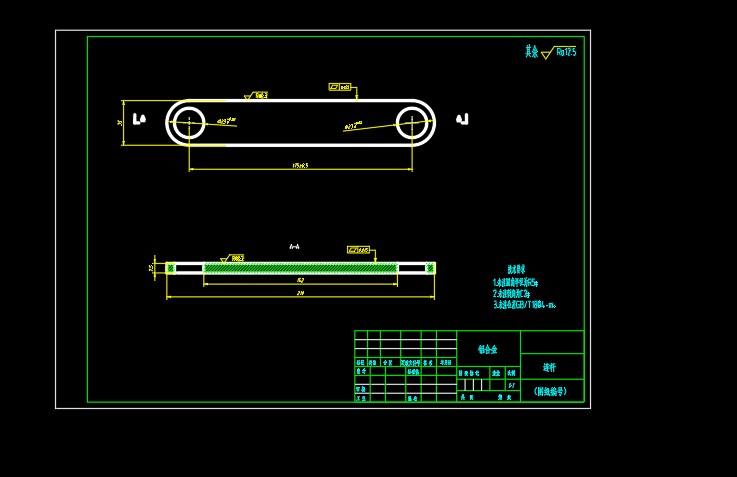The width and height of the screenshot is (737, 477).
Task: Select the roughness symbol on top view edge
Action: (256, 96)
